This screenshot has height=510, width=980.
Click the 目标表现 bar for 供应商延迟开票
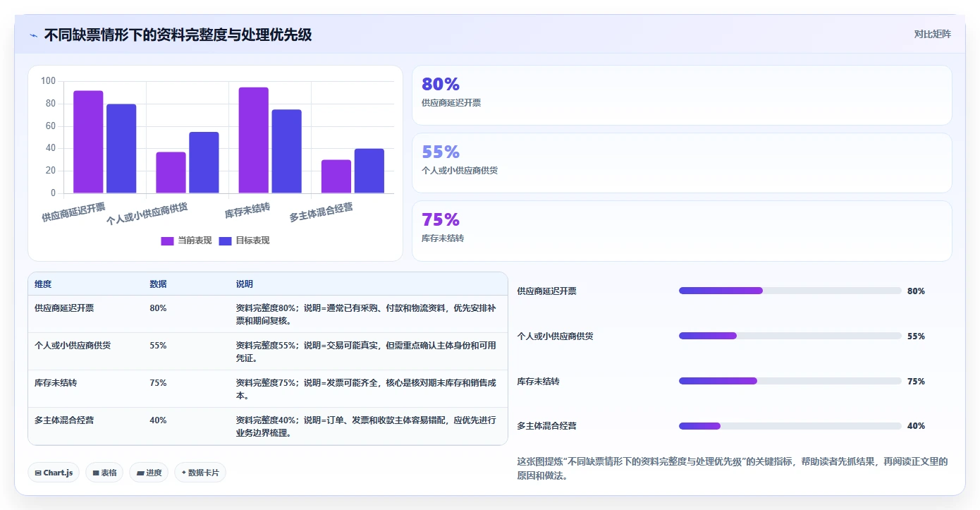pyautogui.click(x=121, y=149)
